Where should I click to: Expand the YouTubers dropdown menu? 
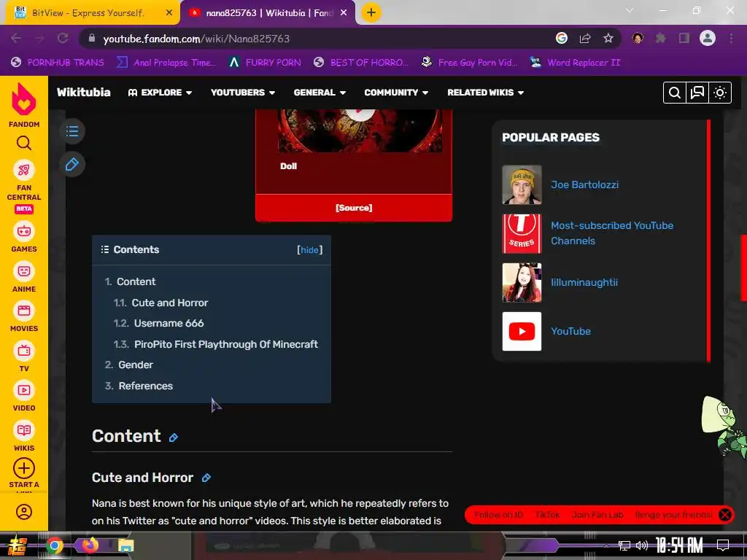coord(243,93)
